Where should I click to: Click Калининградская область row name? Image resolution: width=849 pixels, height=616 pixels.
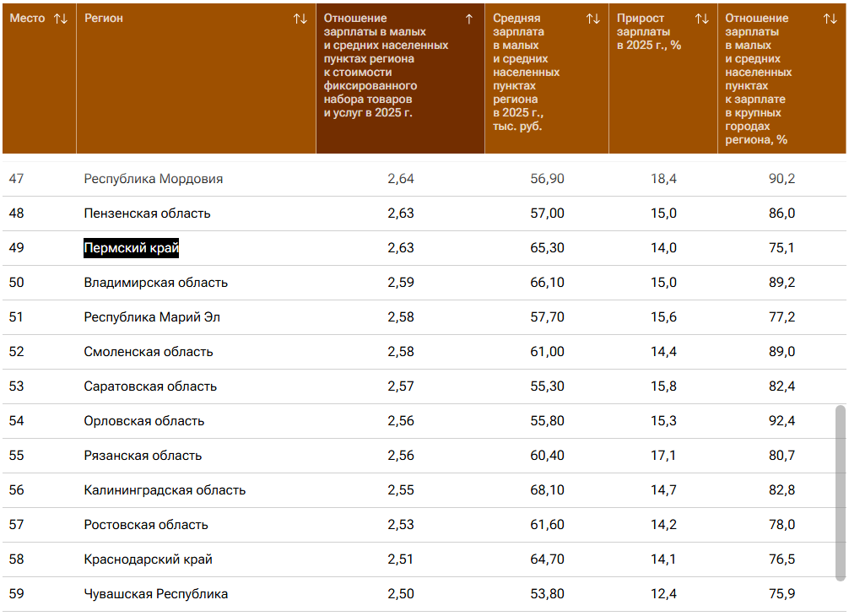point(165,490)
